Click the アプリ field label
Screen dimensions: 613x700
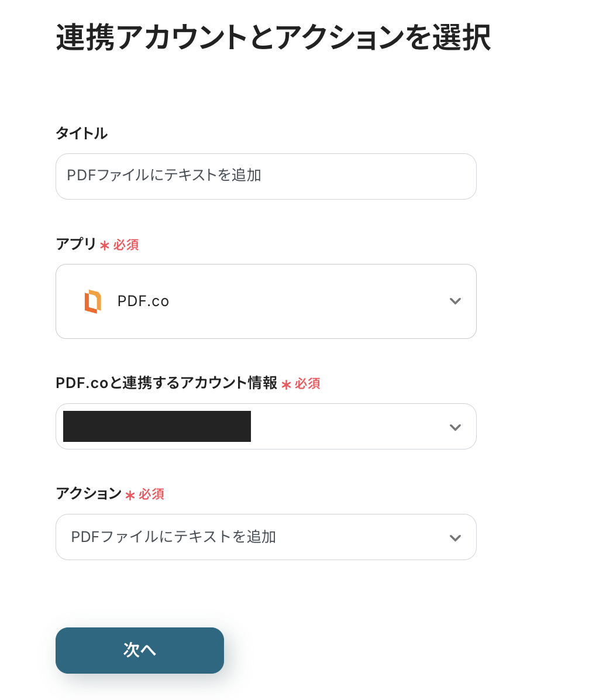76,244
